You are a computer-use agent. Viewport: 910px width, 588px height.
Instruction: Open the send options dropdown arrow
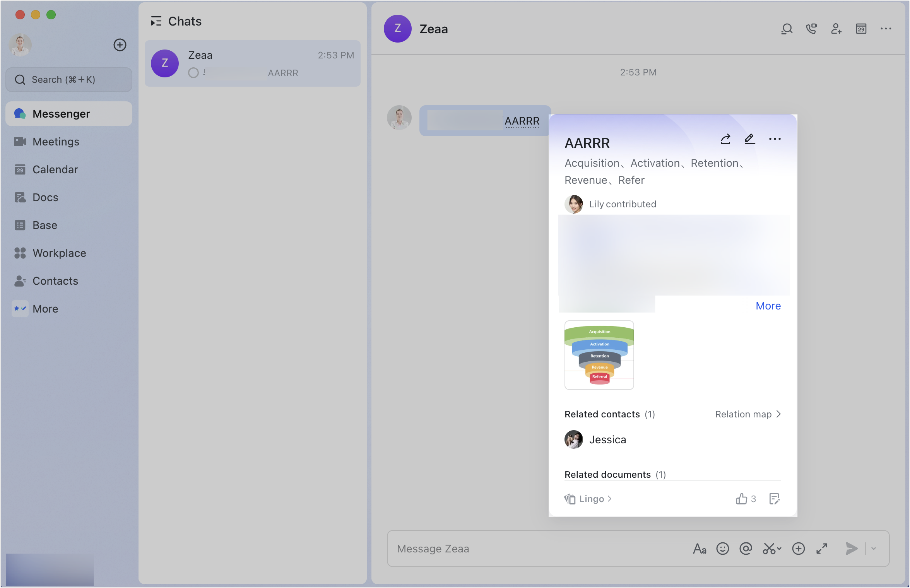tap(874, 549)
